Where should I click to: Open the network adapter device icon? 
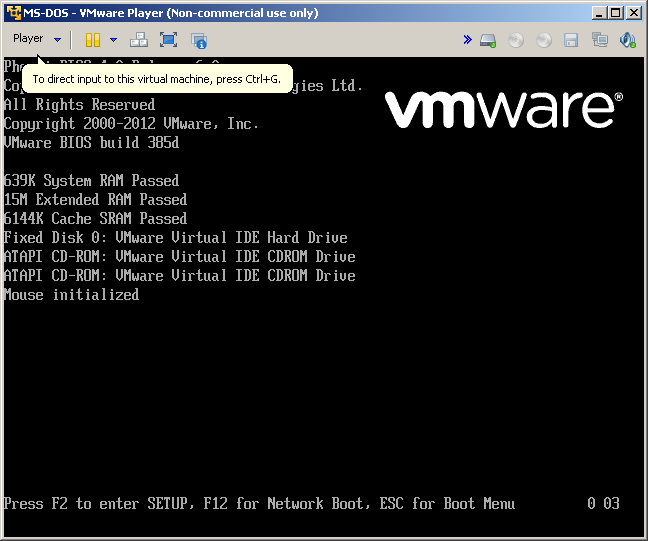[600, 40]
